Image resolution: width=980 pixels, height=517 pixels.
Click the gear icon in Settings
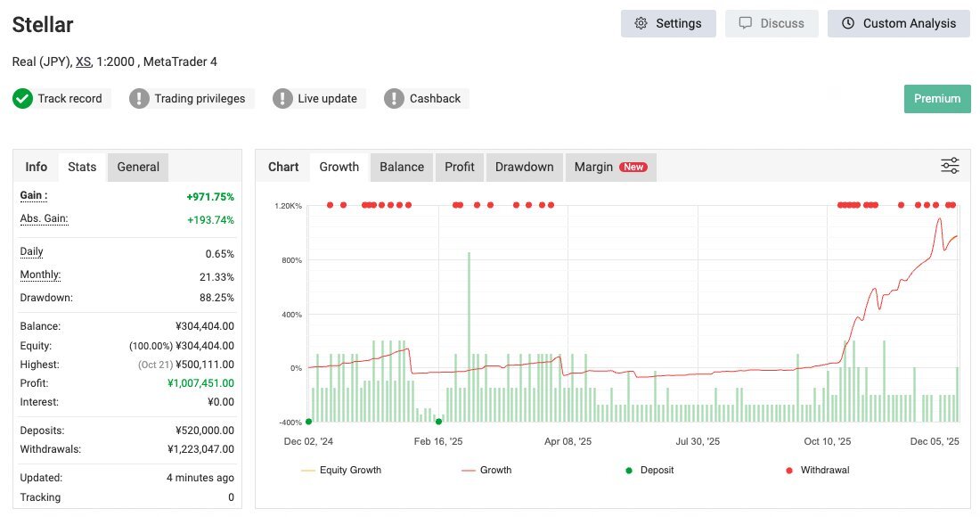[x=641, y=23]
